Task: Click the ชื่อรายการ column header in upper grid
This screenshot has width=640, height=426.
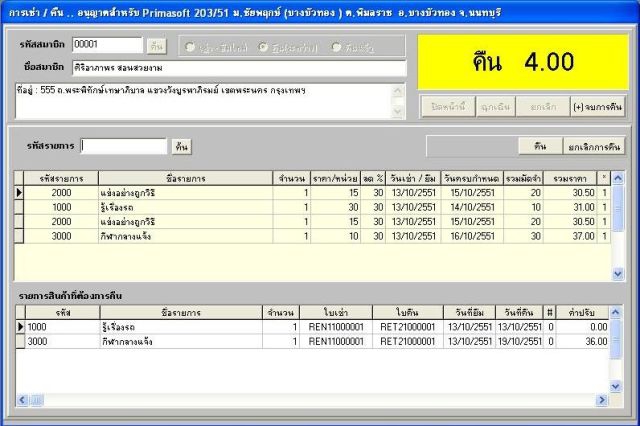Action: (x=184, y=177)
